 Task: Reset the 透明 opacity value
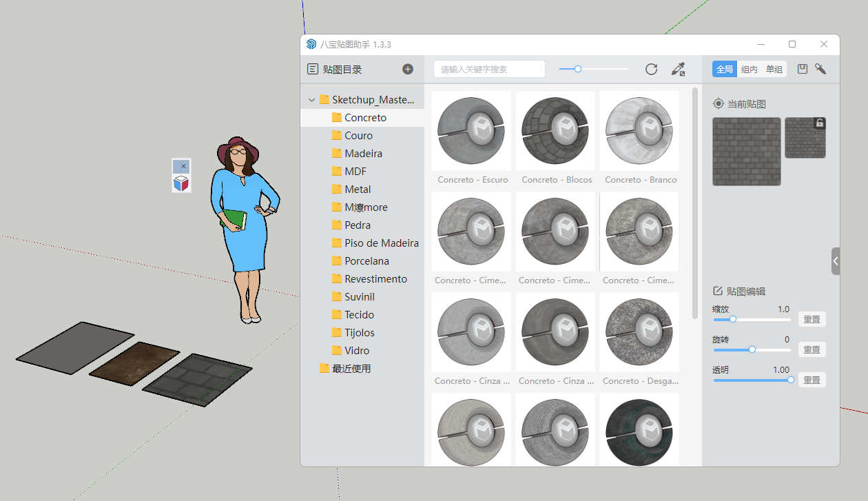click(x=812, y=380)
